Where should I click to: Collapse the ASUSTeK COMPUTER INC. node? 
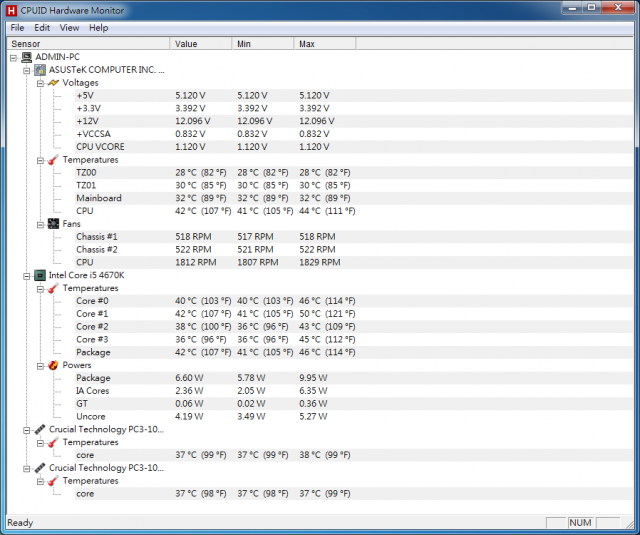pos(27,71)
